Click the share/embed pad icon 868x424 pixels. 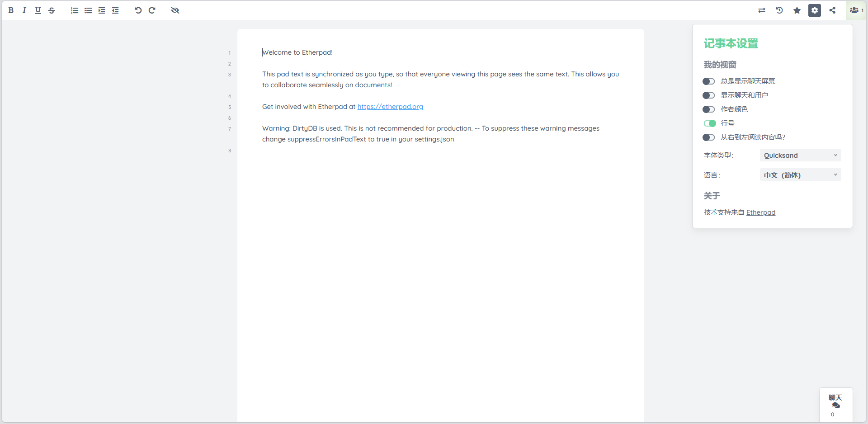(x=832, y=10)
